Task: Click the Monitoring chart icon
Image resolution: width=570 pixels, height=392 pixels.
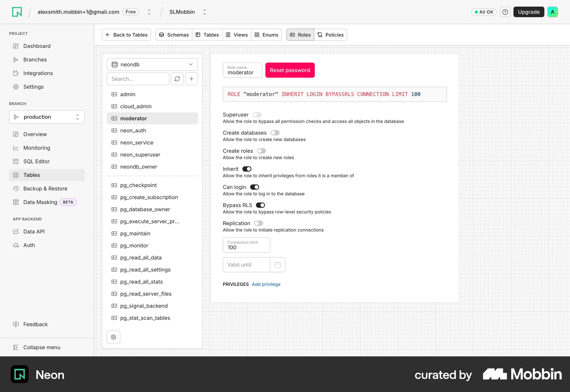Action: coord(16,148)
